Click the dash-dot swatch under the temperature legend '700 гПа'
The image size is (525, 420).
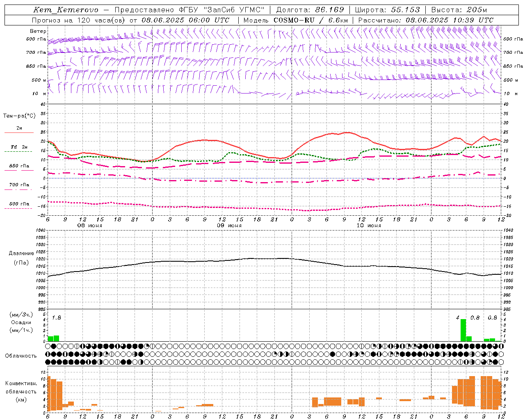pos(19,189)
